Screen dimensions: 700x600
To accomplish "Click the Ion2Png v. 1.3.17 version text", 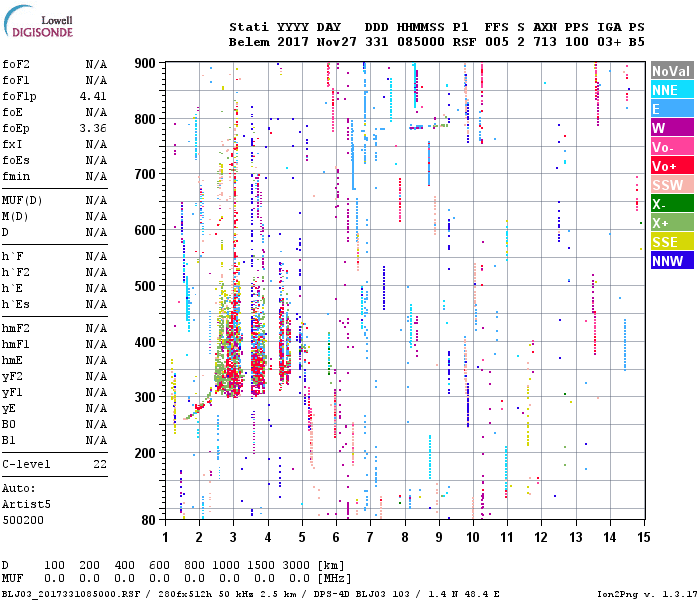I will (x=646, y=594).
